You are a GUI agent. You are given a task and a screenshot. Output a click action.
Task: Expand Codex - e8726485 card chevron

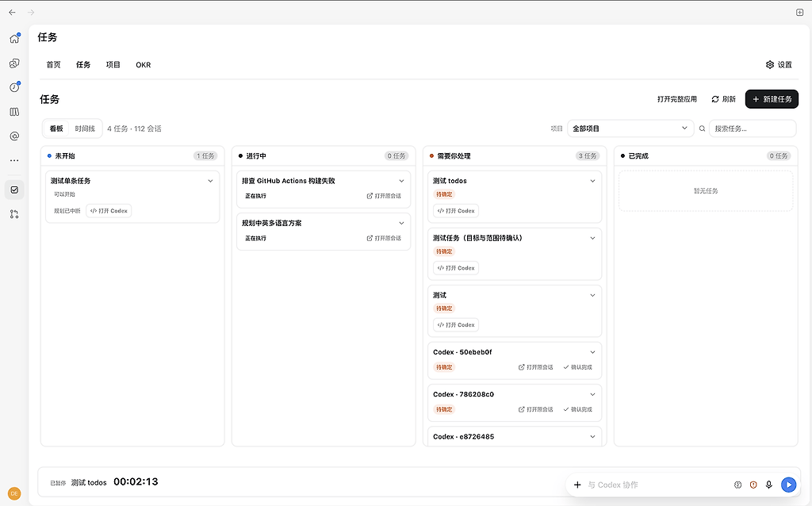coord(592,436)
